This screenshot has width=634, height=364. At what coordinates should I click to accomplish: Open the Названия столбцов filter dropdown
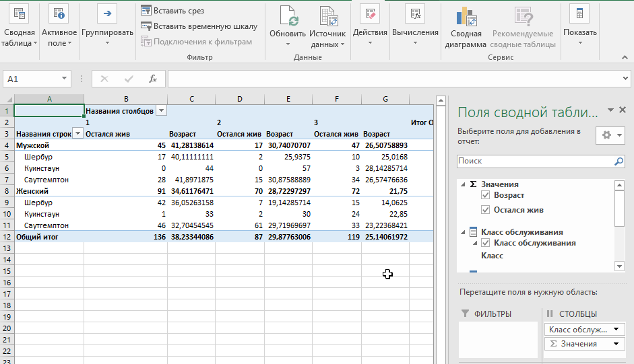[x=161, y=111]
